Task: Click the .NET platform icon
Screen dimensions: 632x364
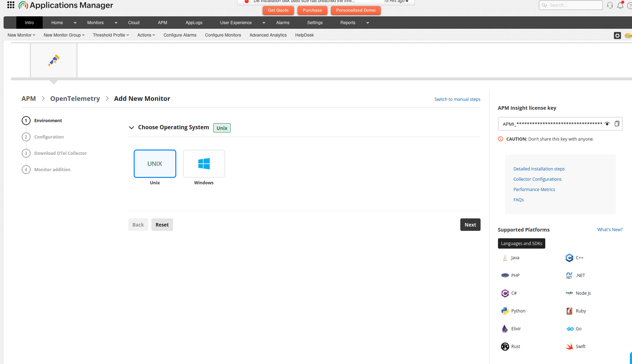Action: tap(569, 275)
